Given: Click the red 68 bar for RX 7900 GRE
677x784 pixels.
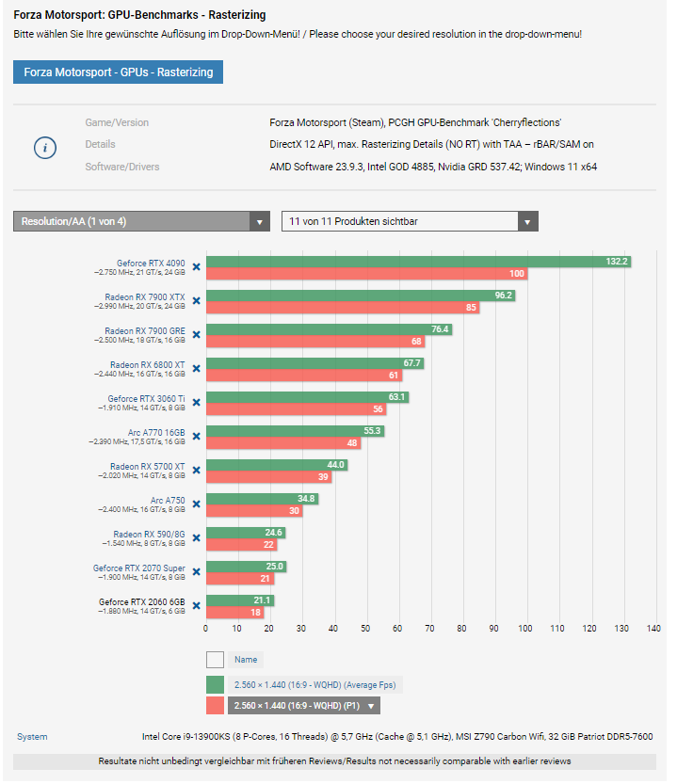Looking at the screenshot, I should pos(315,341).
